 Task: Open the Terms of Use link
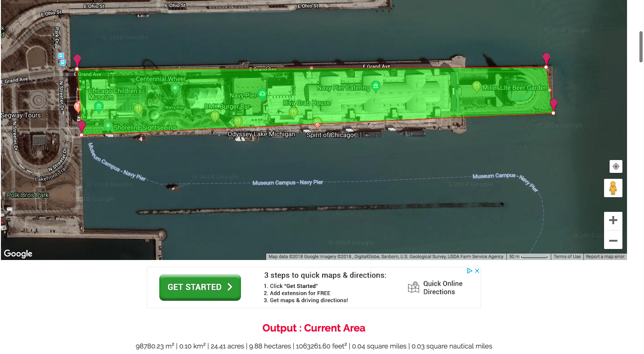(x=567, y=257)
